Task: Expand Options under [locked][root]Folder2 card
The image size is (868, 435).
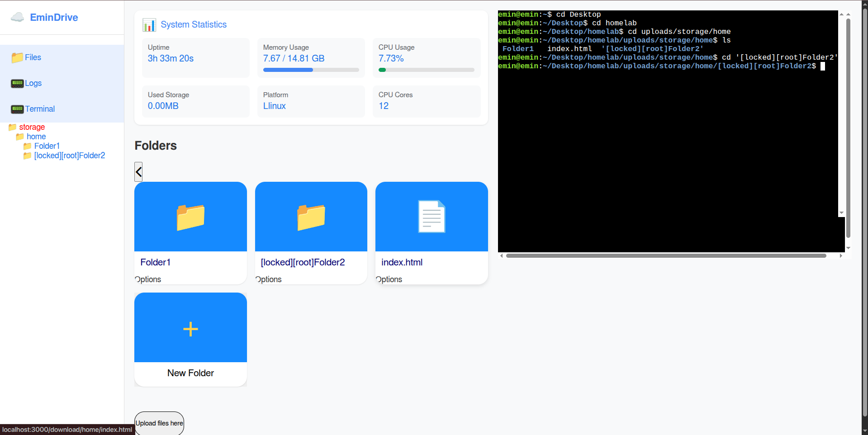Action: [x=269, y=279]
